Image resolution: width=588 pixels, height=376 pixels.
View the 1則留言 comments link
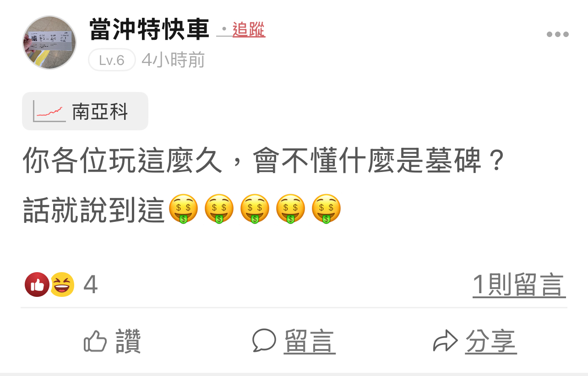519,285
